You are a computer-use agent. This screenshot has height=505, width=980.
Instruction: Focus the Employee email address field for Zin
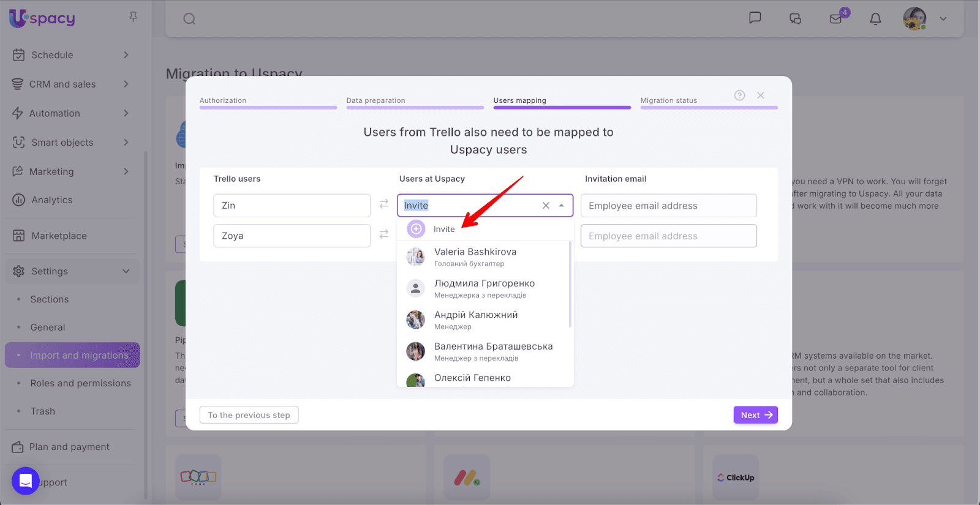point(668,206)
